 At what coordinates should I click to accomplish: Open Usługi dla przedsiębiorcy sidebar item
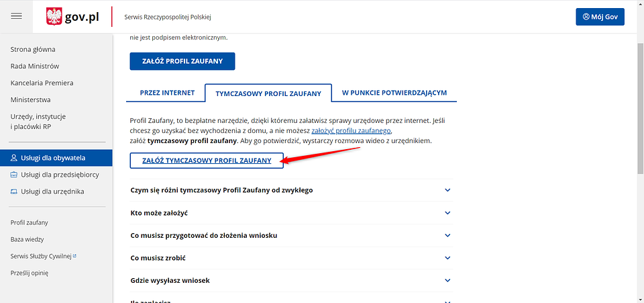click(x=56, y=175)
